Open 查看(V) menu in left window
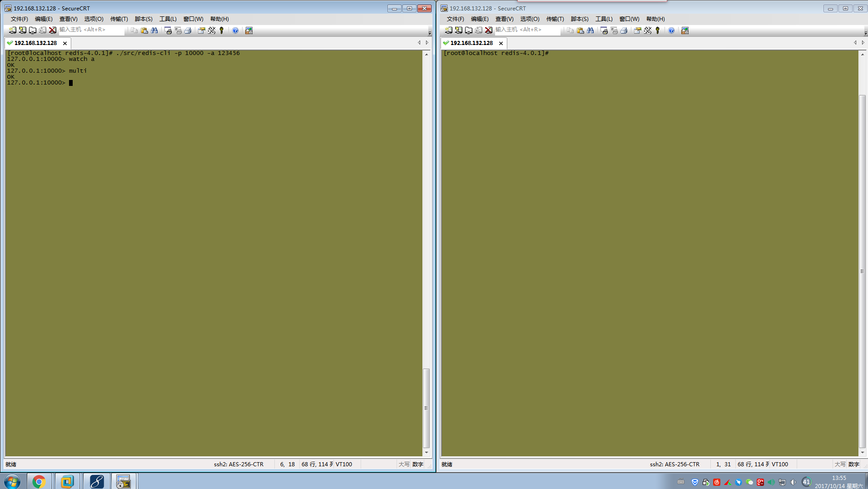 (68, 19)
